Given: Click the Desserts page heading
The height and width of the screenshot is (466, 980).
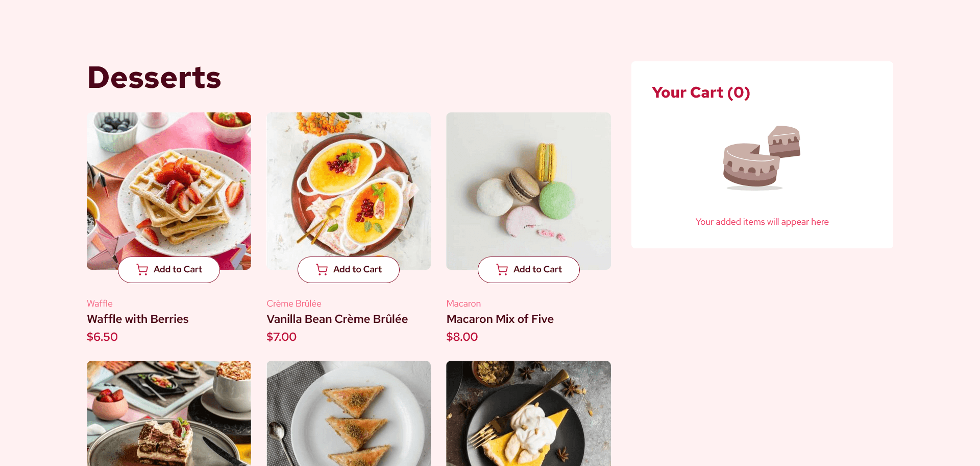Looking at the screenshot, I should point(154,78).
